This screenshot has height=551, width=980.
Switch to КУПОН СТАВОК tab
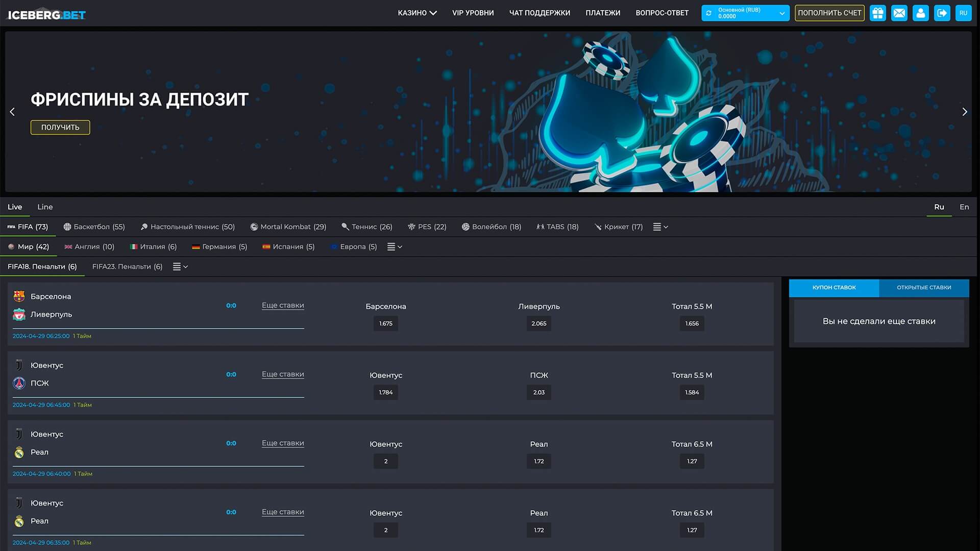point(834,288)
